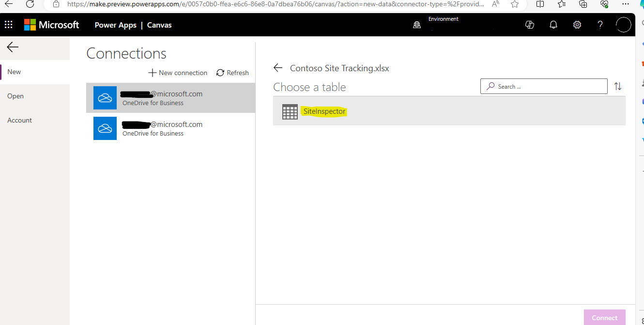Viewport: 644px width, 325px height.
Task: Switch to the Open section in left navigation
Action: click(15, 96)
